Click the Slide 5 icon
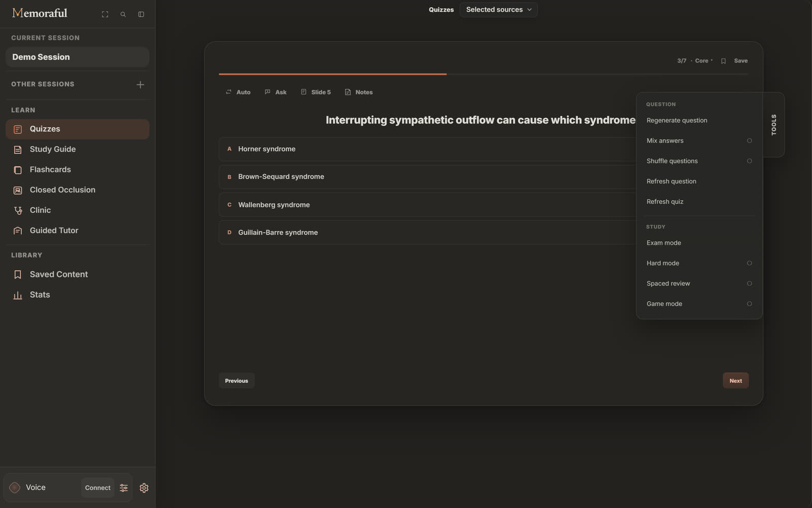Image resolution: width=812 pixels, height=508 pixels. 303,92
